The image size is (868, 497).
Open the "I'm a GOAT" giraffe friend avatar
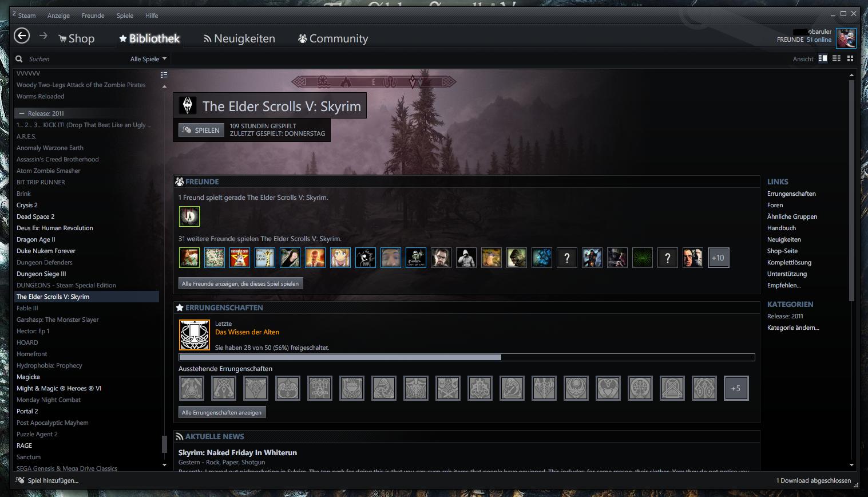point(265,258)
